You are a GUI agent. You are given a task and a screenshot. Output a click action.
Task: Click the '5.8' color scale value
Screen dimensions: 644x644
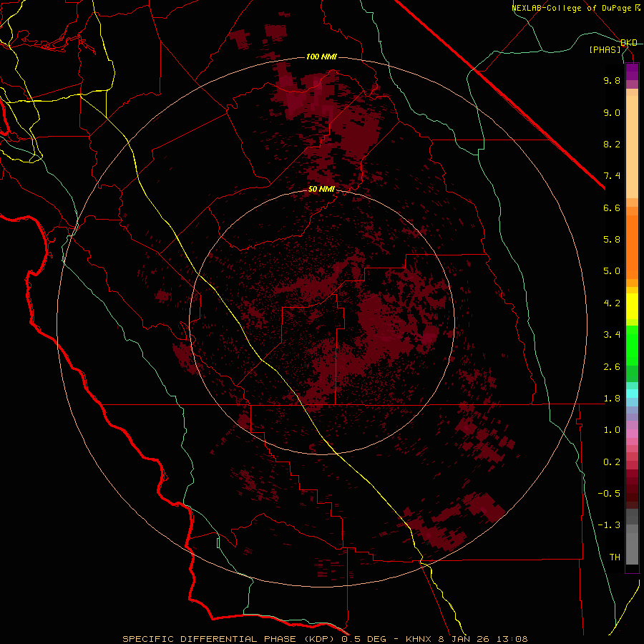[612, 240]
